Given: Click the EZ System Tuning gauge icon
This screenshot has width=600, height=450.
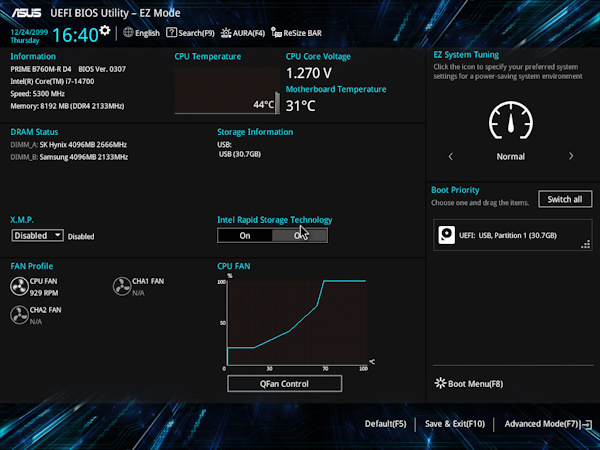Looking at the screenshot, I should (x=510, y=121).
